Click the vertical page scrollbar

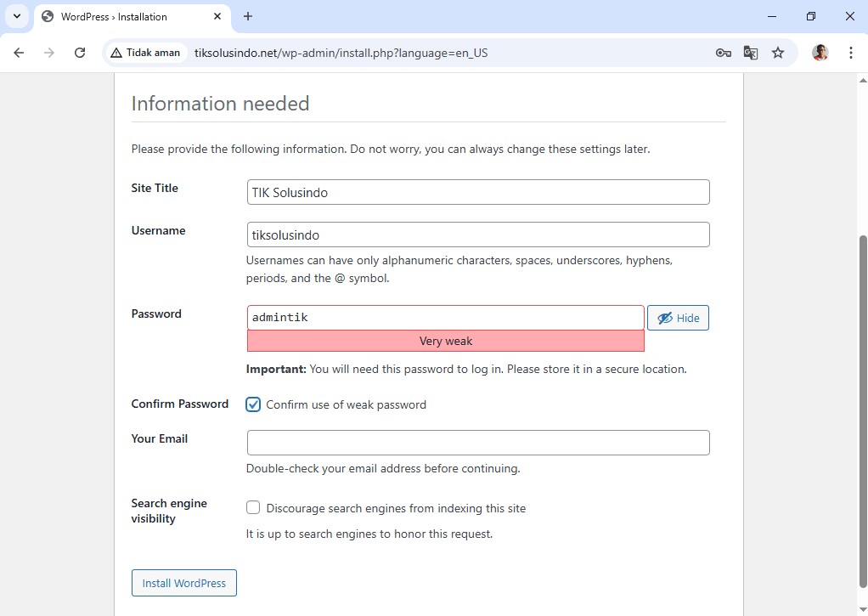(862, 408)
